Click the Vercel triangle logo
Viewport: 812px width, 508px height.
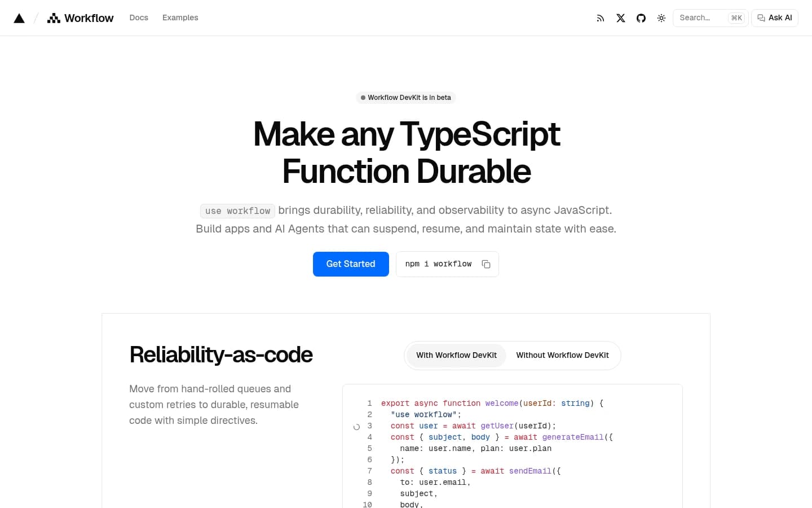pos(19,17)
